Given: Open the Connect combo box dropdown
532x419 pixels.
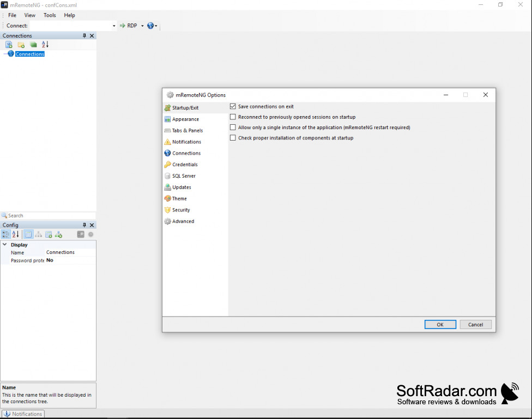Looking at the screenshot, I should click(x=114, y=26).
